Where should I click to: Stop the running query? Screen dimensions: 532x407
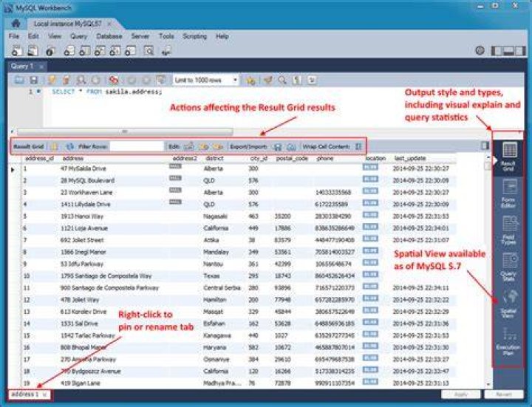click(96, 80)
